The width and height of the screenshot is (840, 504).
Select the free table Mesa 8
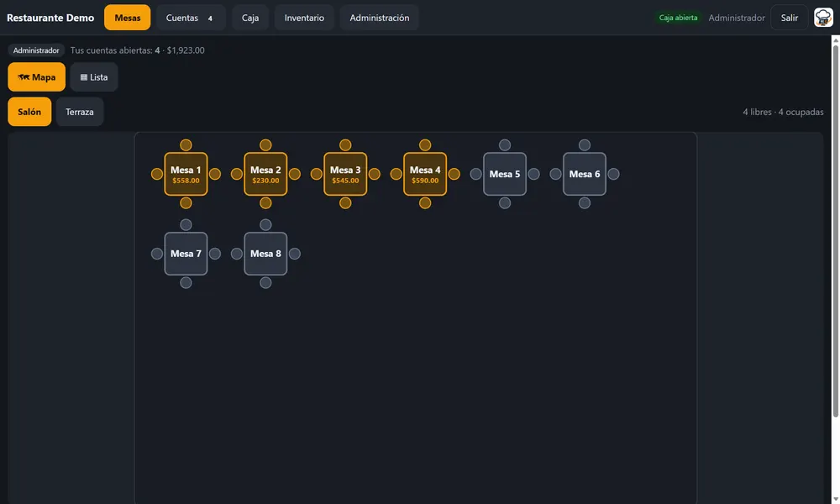pyautogui.click(x=265, y=254)
